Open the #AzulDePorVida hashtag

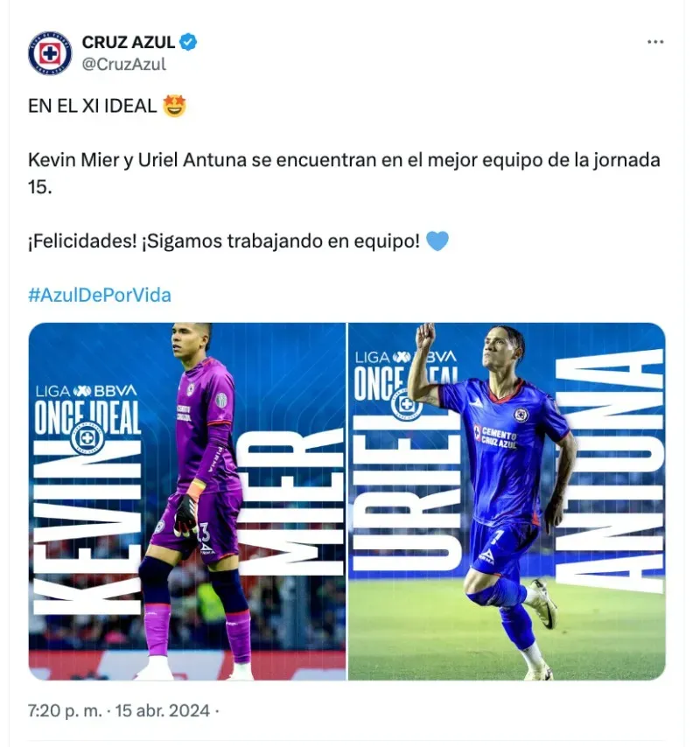100,295
